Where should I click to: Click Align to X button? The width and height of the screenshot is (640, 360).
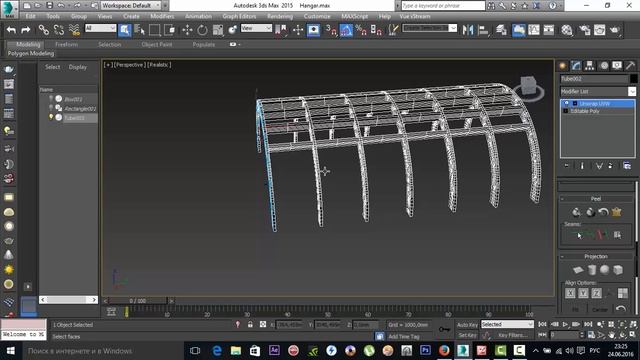pos(570,293)
